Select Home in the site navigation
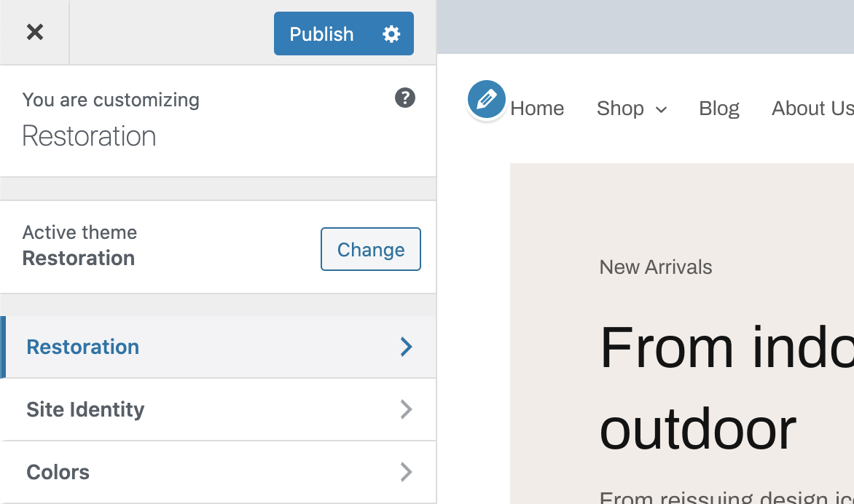This screenshot has width=854, height=504. (537, 108)
